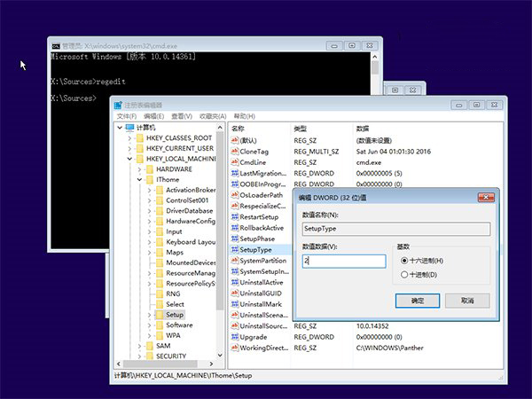Image resolution: width=532 pixels, height=399 pixels.
Task: Confirm with the 确定 button
Action: 418,301
